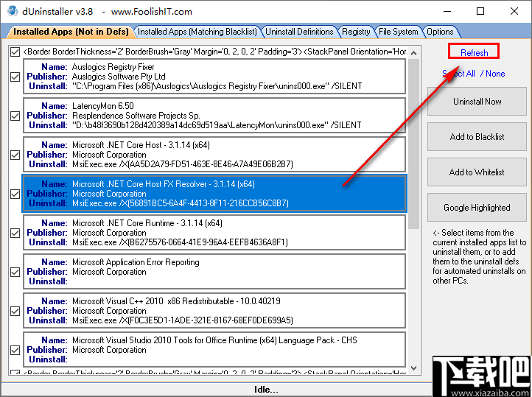
Task: Toggle checkbox for Microsoft Application Error Reporting
Action: coord(15,272)
